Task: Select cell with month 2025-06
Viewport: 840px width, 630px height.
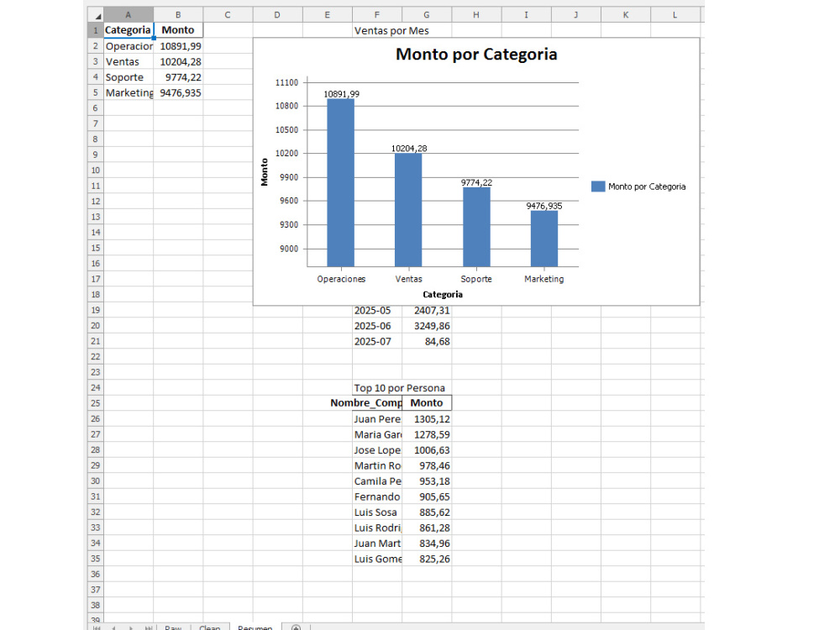Action: 377,326
